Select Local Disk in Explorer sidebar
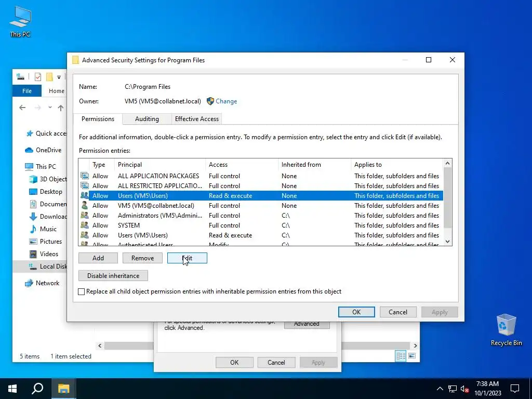532x399 pixels. point(39,267)
